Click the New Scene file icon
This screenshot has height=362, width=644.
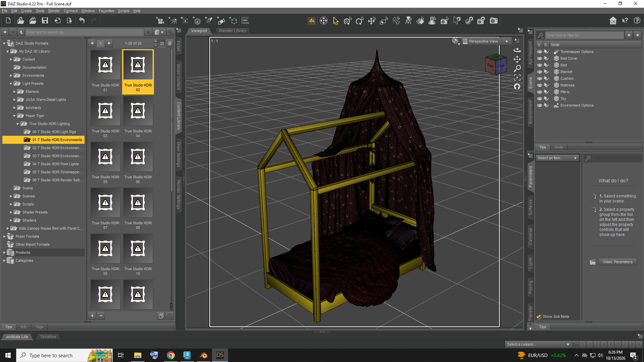[8, 21]
